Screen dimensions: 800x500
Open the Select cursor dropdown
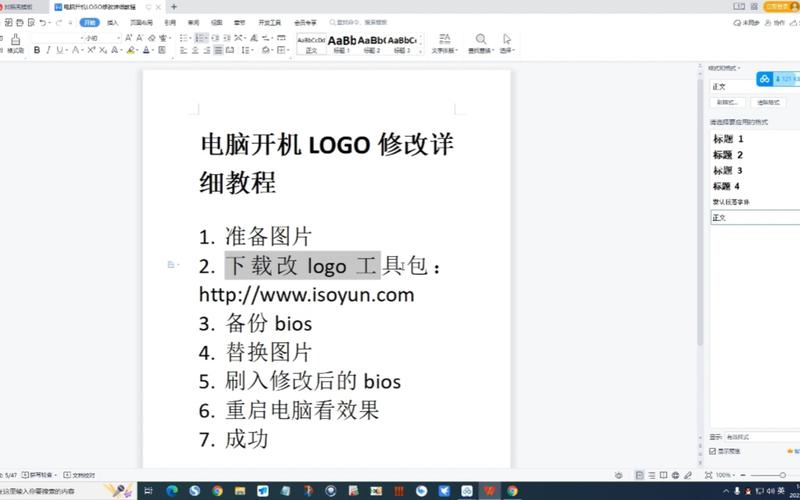coord(507,43)
